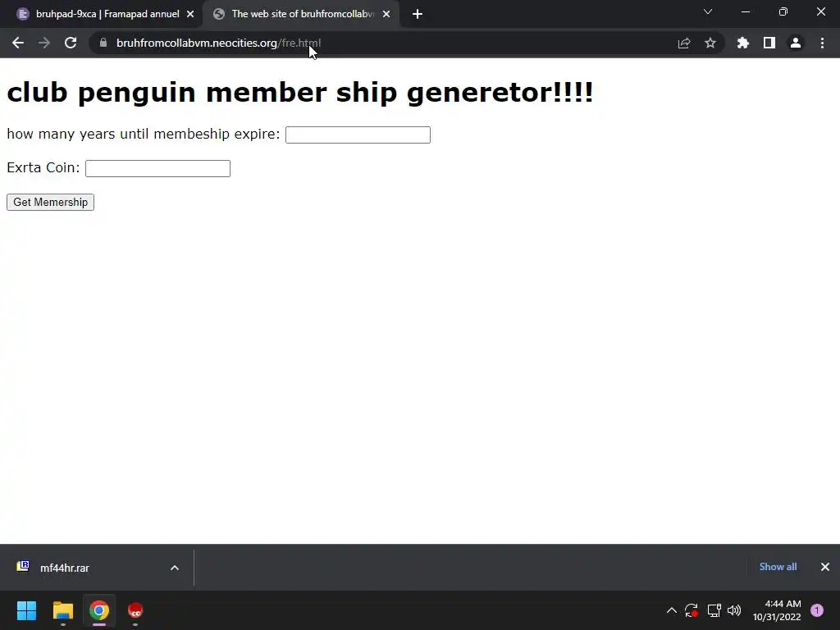Viewport: 840px width, 630px height.
Task: Open a new browser tab
Action: [x=418, y=15]
